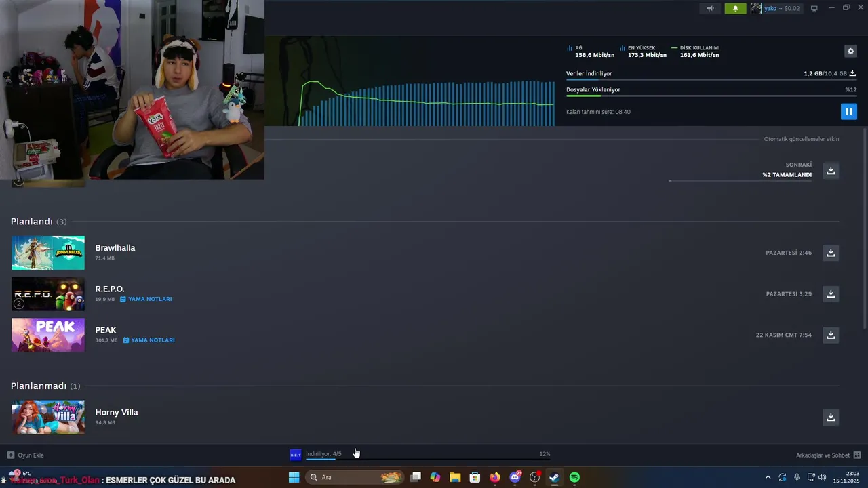
Task: Click the microphone tray icon
Action: pos(797,477)
